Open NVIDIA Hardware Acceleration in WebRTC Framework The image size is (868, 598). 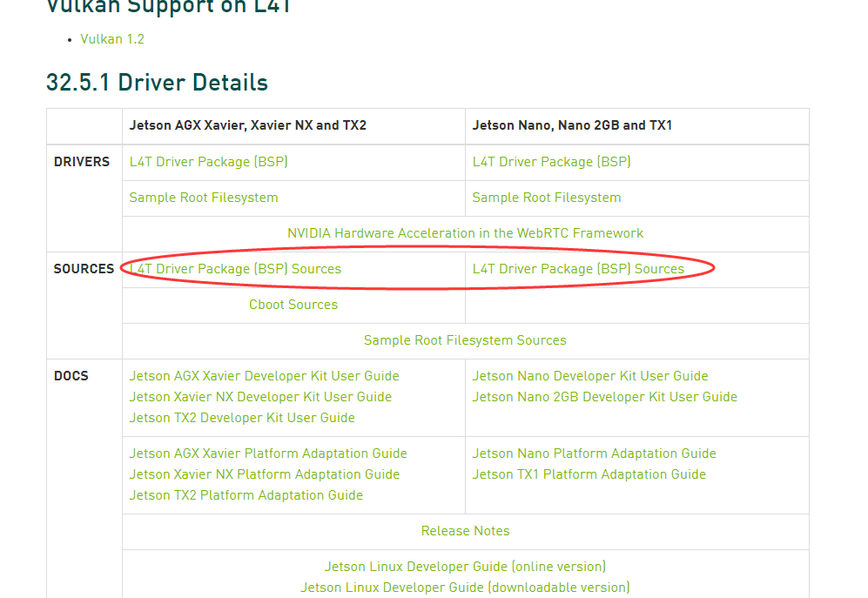click(x=465, y=233)
